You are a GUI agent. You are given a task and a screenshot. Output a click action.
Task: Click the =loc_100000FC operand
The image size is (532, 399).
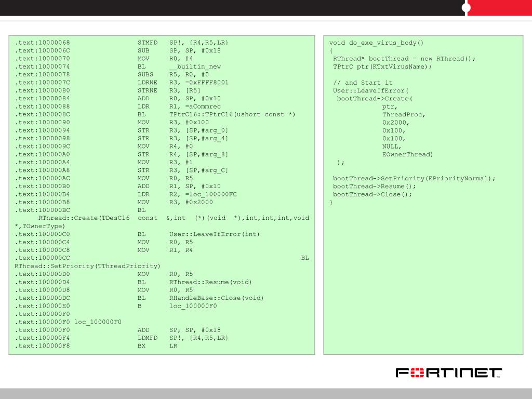[x=211, y=194]
